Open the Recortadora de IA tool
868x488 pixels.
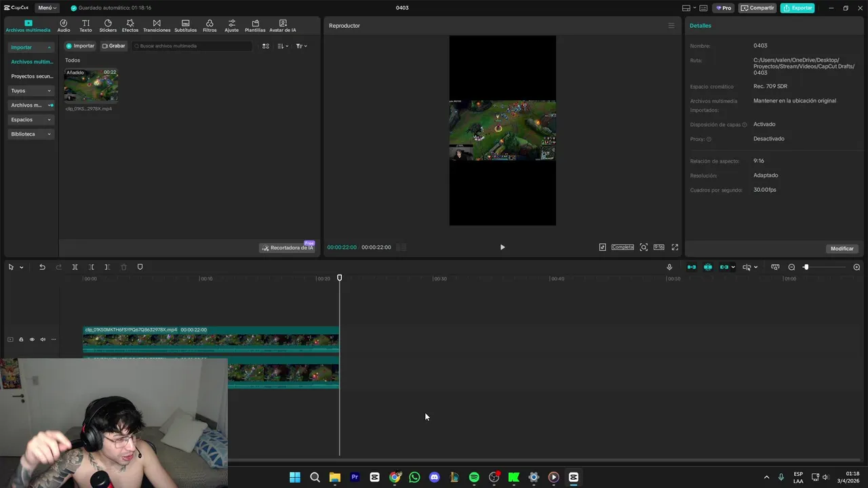pos(288,247)
